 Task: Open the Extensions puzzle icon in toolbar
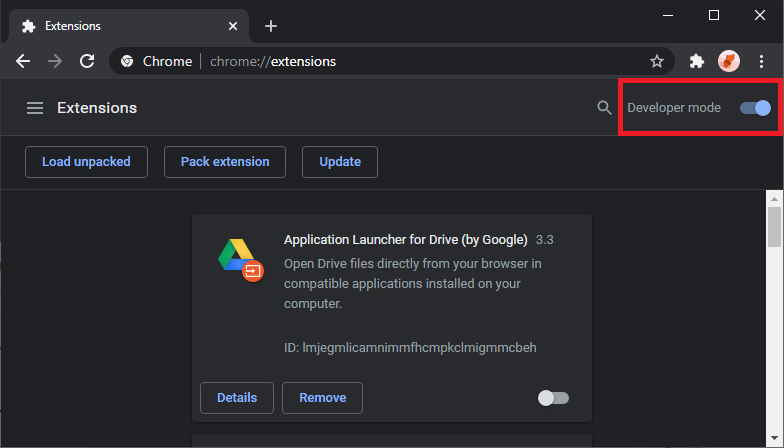point(696,61)
